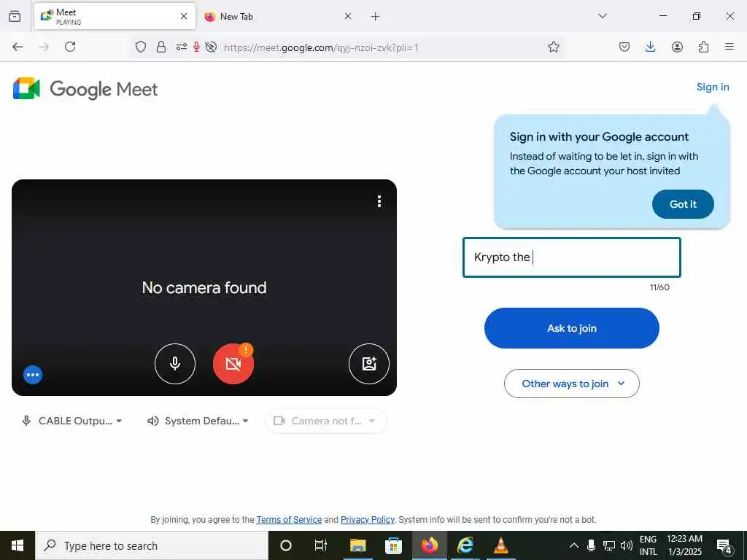Go back in browser history
Viewport: 747px width, 560px height.
pos(18,47)
